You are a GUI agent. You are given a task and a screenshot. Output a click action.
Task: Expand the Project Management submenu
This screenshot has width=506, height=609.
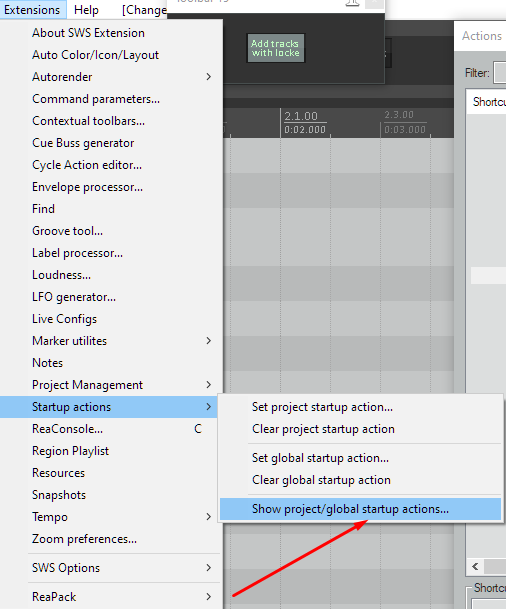(x=111, y=385)
